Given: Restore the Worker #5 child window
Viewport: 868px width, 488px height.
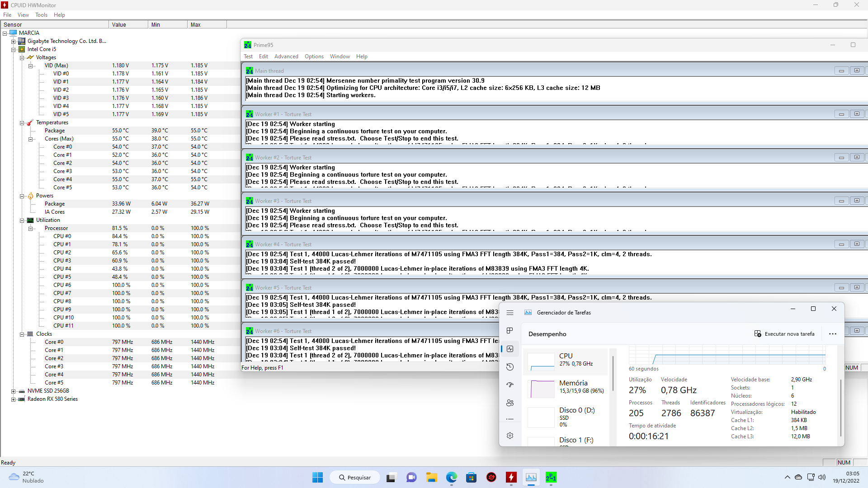Looking at the screenshot, I should click(x=857, y=287).
